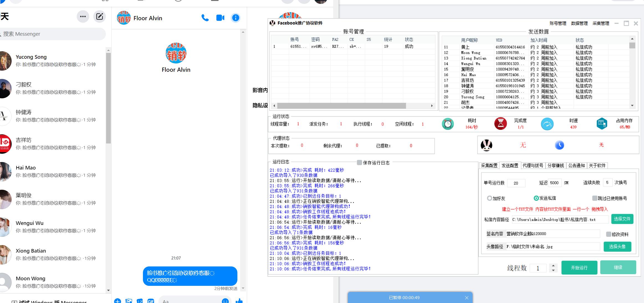This screenshot has width=644, height=303.
Task: Check the 跳过已使用账号 checkbox
Action: pyautogui.click(x=594, y=198)
